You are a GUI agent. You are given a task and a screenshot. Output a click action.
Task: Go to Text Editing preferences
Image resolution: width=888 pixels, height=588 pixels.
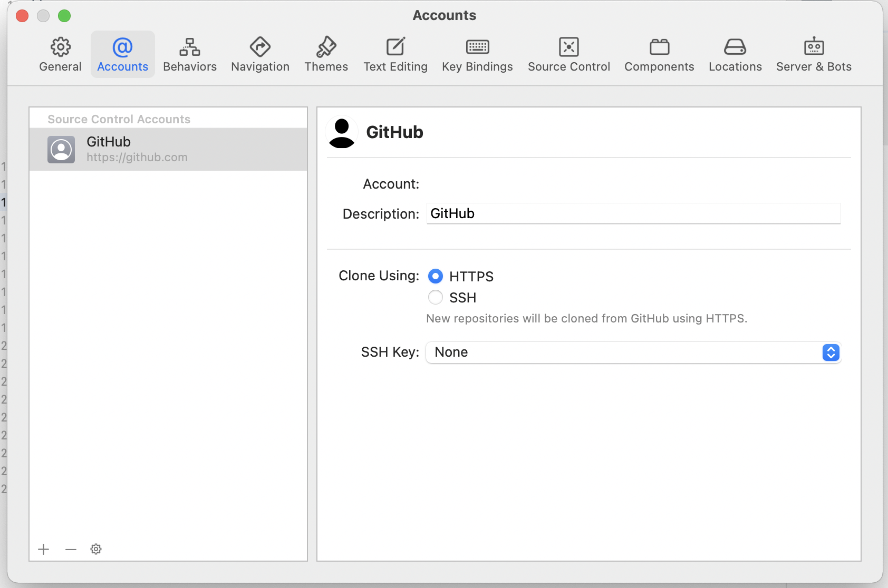(395, 54)
